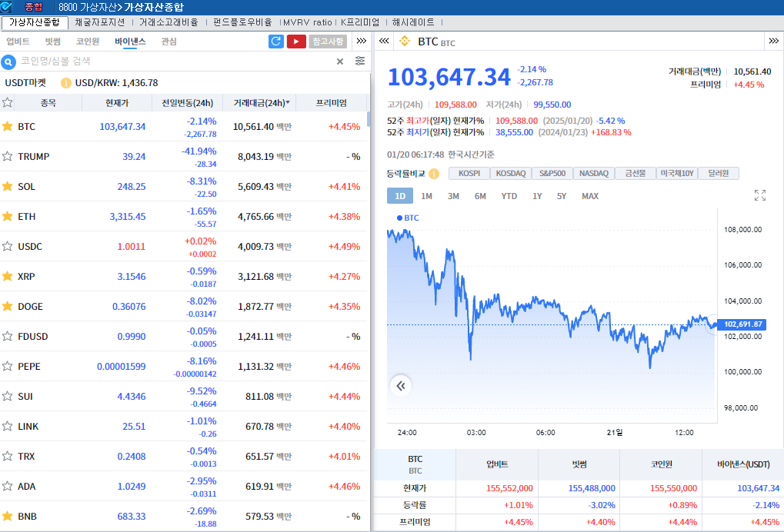Click info icon beside USD/KRW rate
Image resolution: width=784 pixels, height=532 pixels.
[66, 83]
